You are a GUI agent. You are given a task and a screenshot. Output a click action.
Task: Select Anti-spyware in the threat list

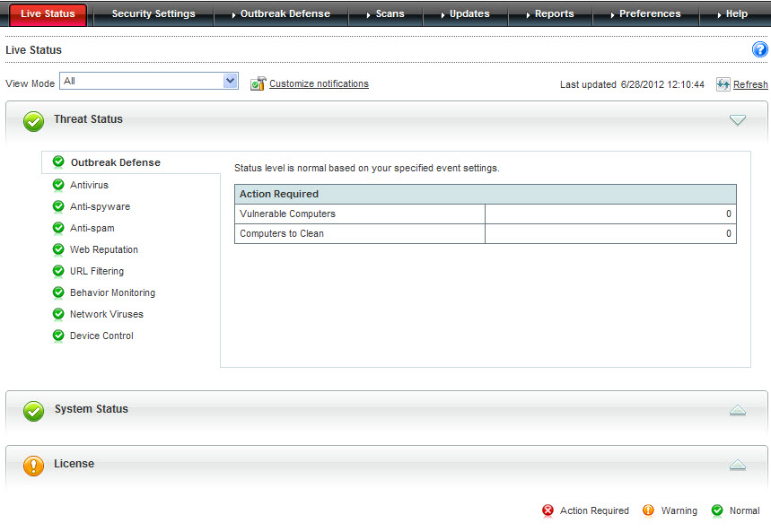[100, 206]
